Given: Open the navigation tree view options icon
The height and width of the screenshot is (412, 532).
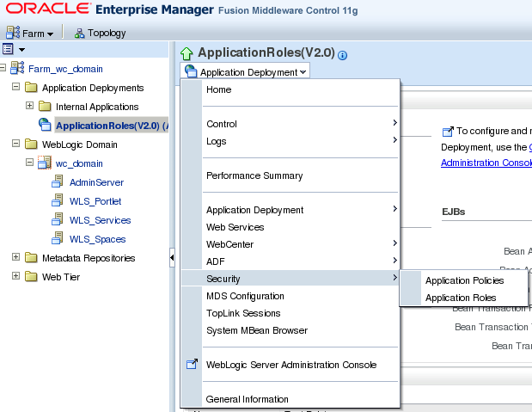Looking at the screenshot, I should pyautogui.click(x=8, y=49).
